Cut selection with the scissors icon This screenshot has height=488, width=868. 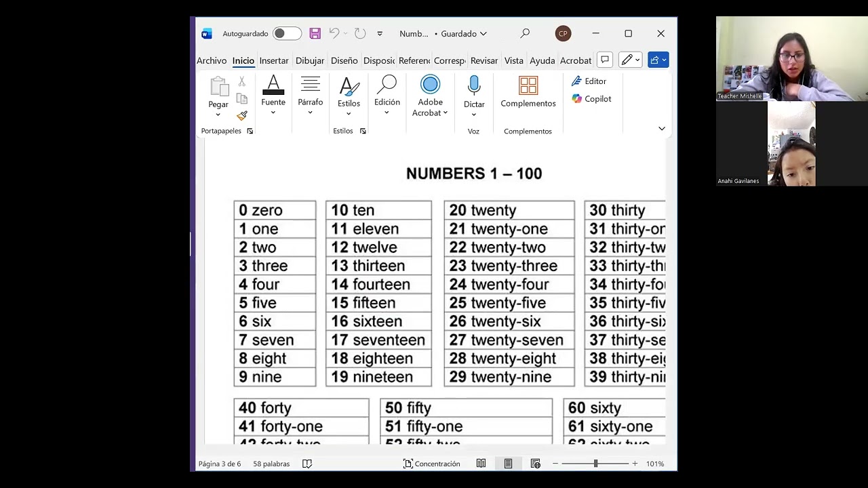pyautogui.click(x=242, y=81)
